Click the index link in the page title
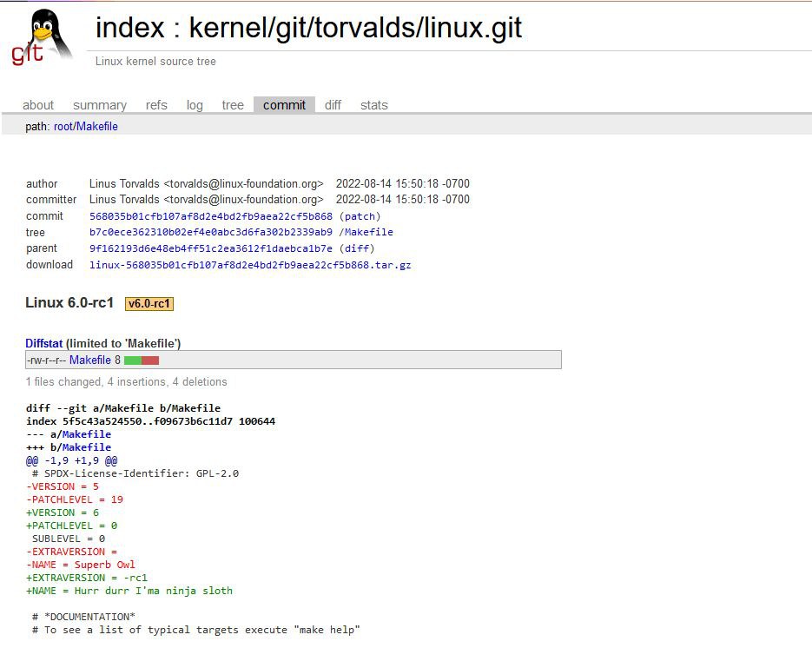This screenshot has height=648, width=812. click(x=130, y=28)
